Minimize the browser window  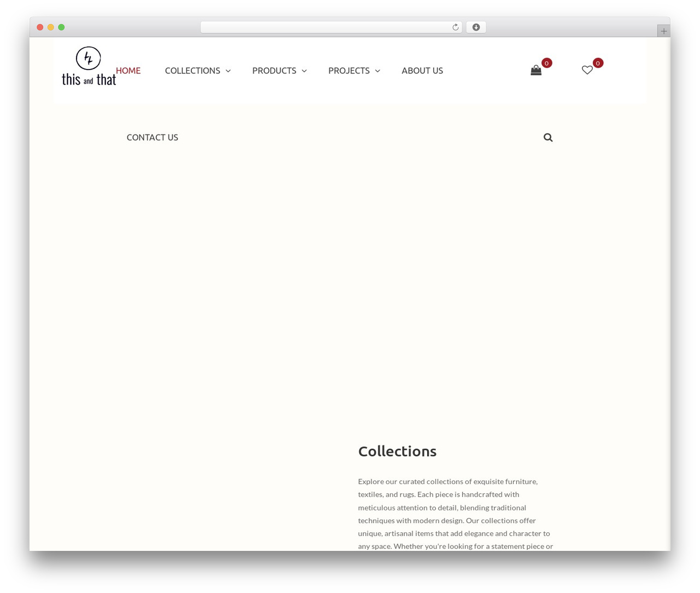[51, 27]
